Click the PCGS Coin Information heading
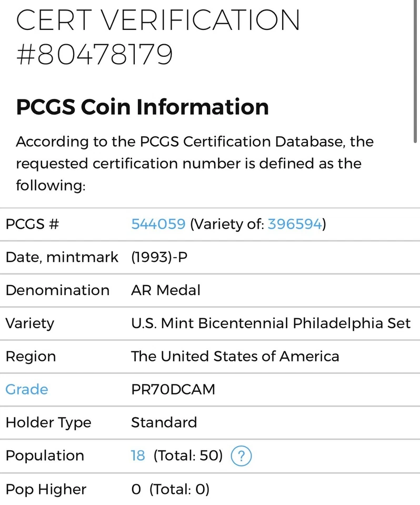Screen dimensions: 420x505 point(142,107)
